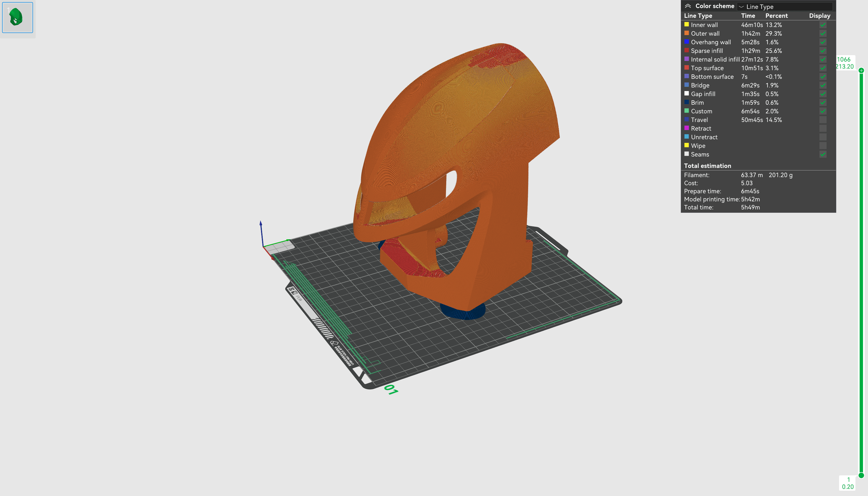Screen dimensions: 868x496
Task: Click the purple Internal solid infill swatch
Action: click(686, 59)
